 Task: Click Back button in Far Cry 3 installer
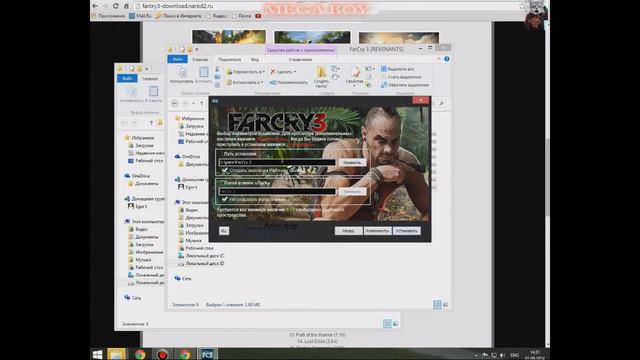click(x=348, y=231)
